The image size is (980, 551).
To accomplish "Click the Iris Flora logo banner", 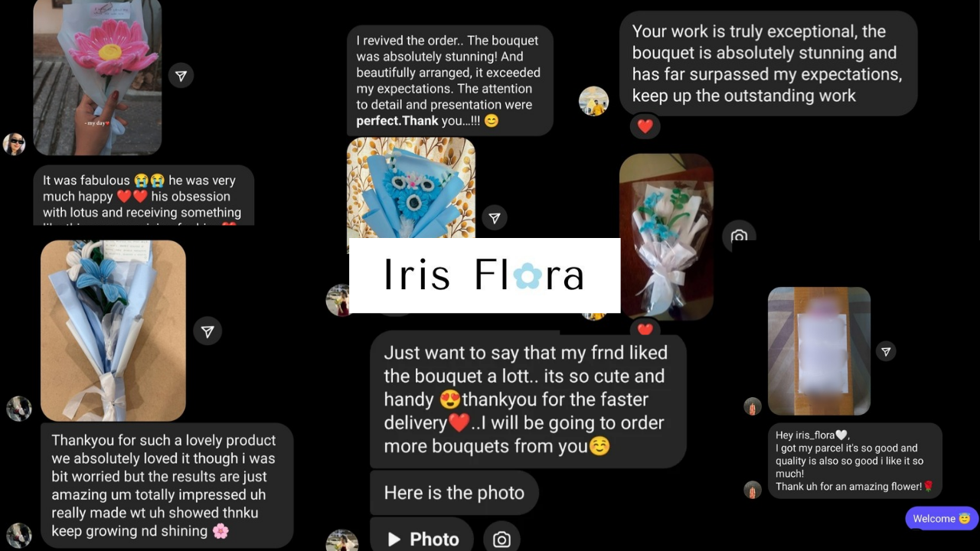I will point(485,275).
